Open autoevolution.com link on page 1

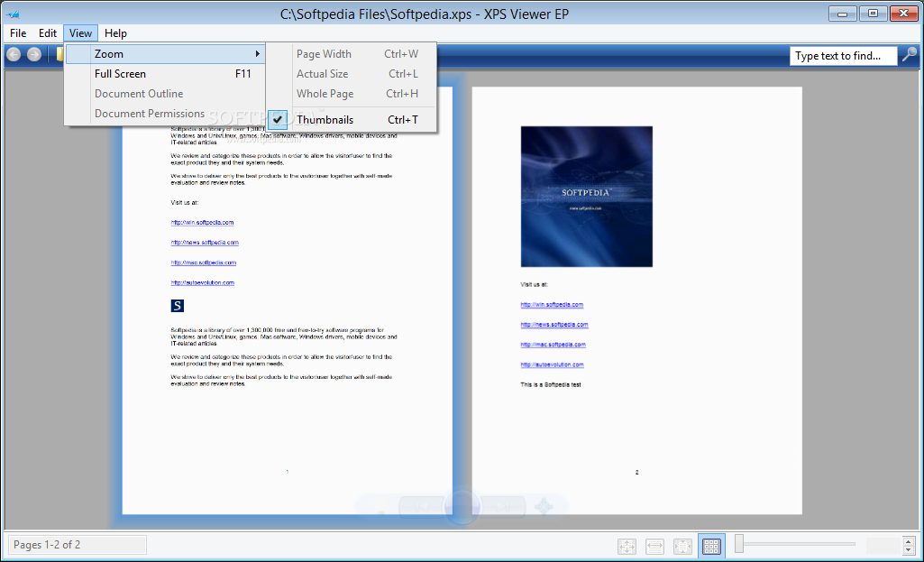click(202, 282)
